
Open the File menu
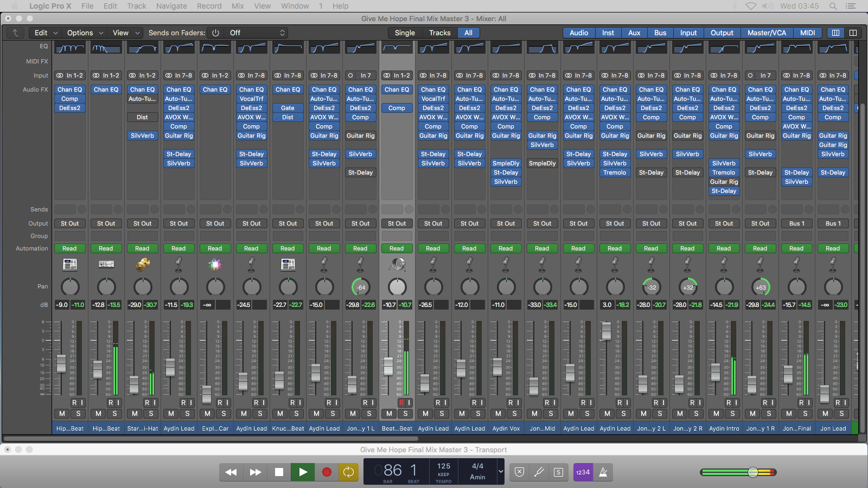pos(87,6)
